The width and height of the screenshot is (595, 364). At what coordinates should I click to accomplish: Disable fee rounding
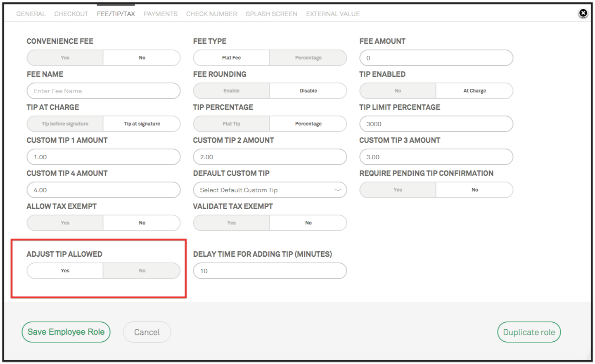coord(308,91)
